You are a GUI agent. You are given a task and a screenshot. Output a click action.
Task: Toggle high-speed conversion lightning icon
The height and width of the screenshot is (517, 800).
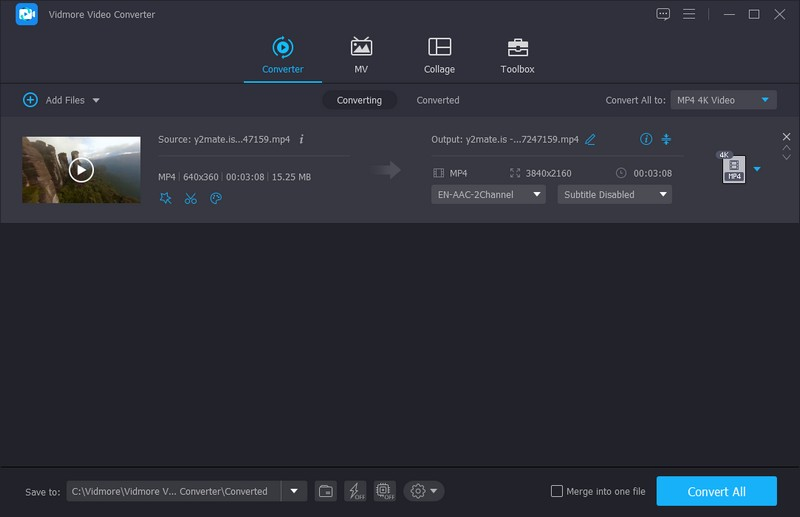(x=355, y=491)
